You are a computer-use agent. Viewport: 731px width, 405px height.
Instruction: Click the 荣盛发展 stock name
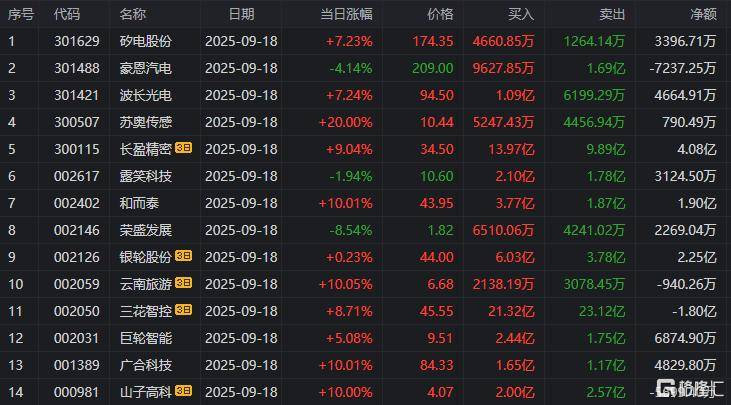145,229
